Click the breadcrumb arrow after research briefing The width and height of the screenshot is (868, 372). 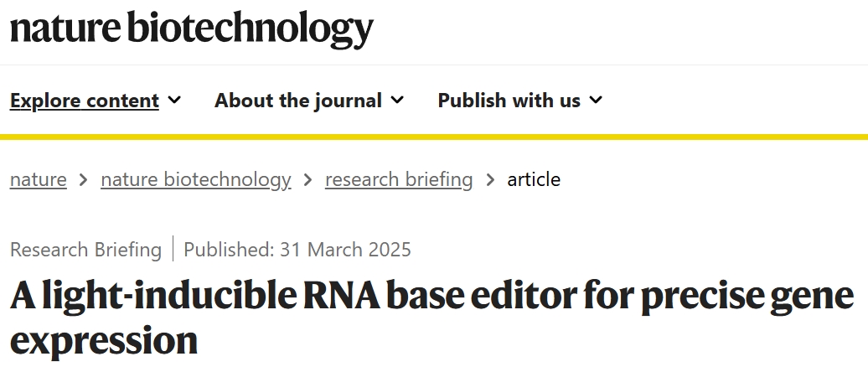coord(490,179)
